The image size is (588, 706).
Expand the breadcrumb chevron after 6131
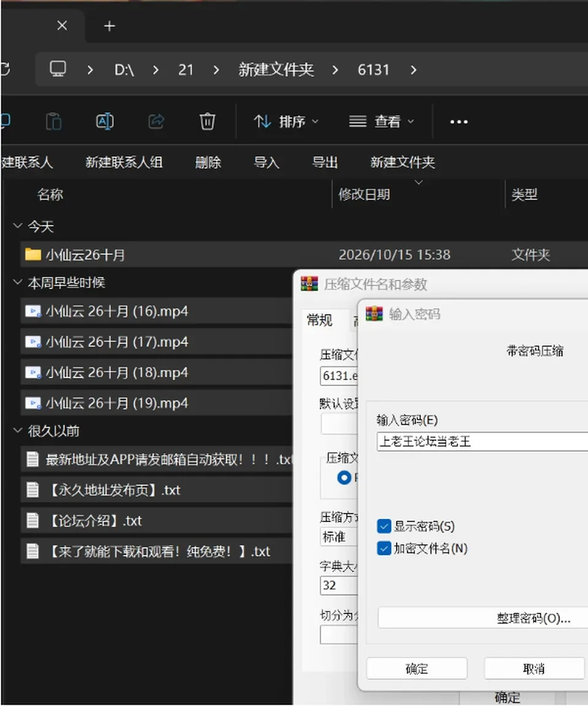tap(413, 70)
